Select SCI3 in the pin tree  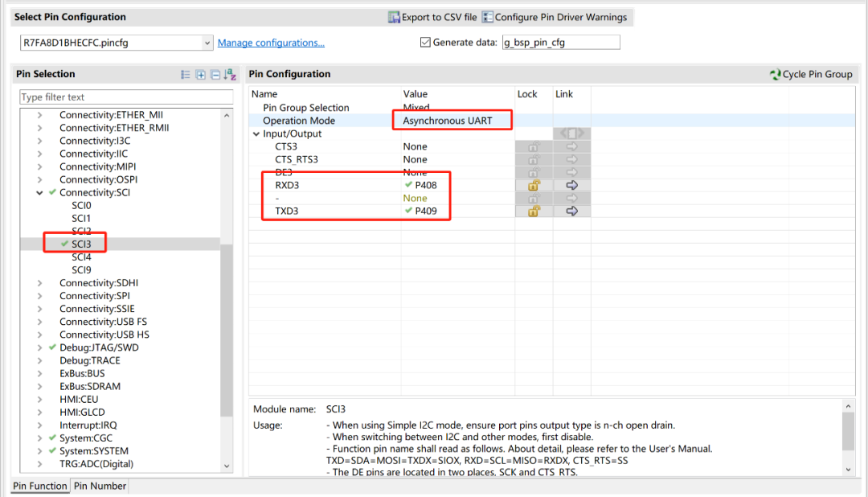[81, 244]
